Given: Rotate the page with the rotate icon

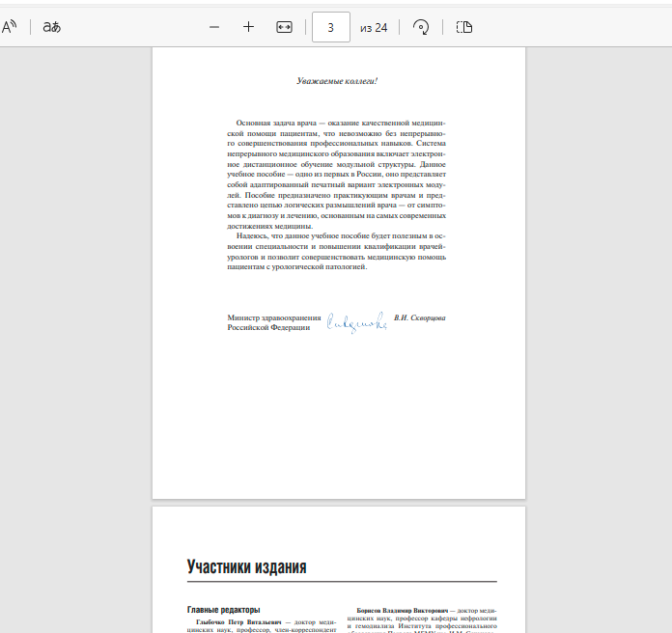Looking at the screenshot, I should [421, 27].
